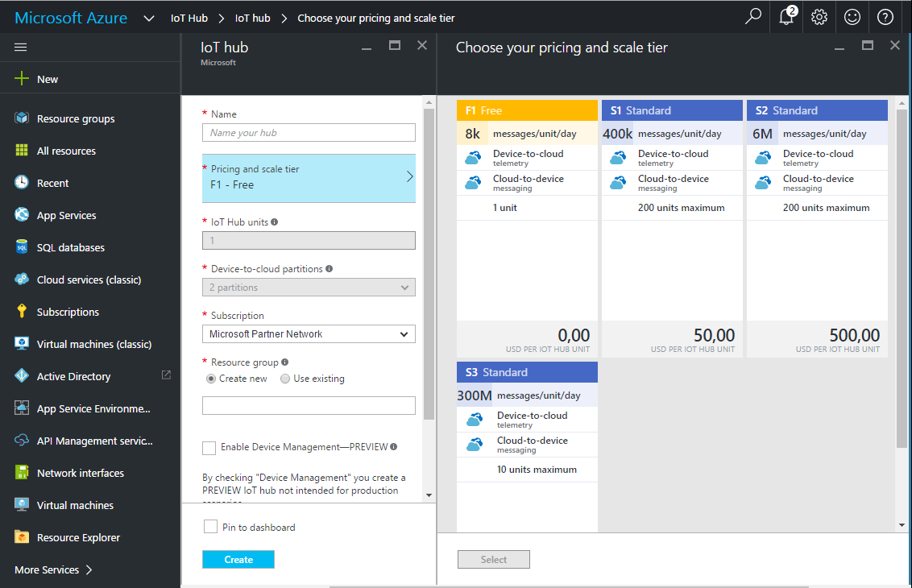
Task: Click the Name your hub input field
Action: tap(309, 132)
